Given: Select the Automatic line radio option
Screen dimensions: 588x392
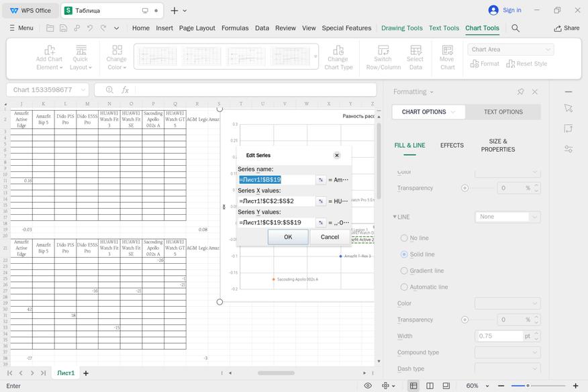Looking at the screenshot, I should point(404,287).
